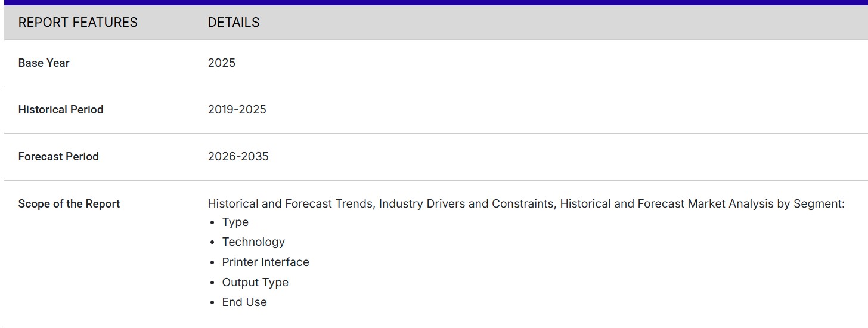Select the End Use list item

(x=244, y=302)
